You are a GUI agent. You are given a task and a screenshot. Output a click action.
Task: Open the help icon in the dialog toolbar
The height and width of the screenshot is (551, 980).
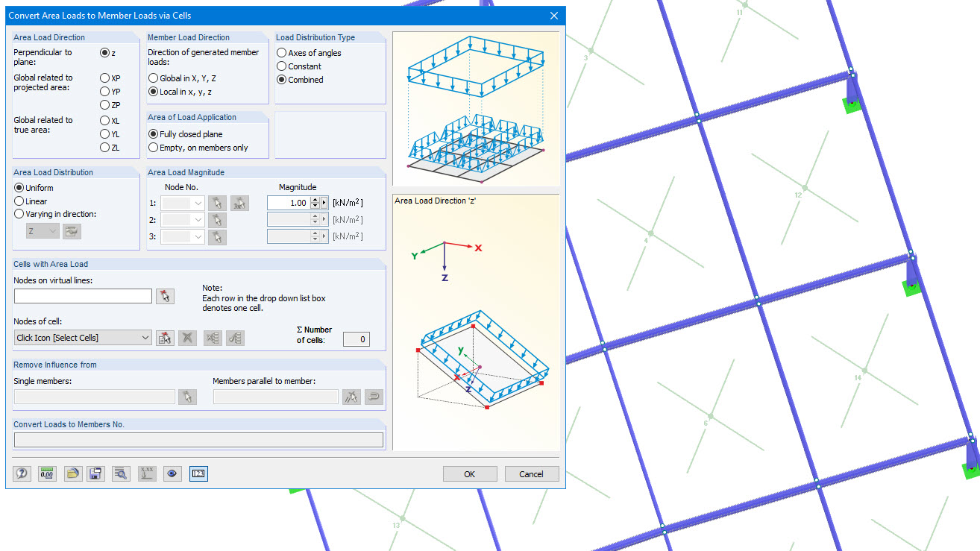pos(22,473)
